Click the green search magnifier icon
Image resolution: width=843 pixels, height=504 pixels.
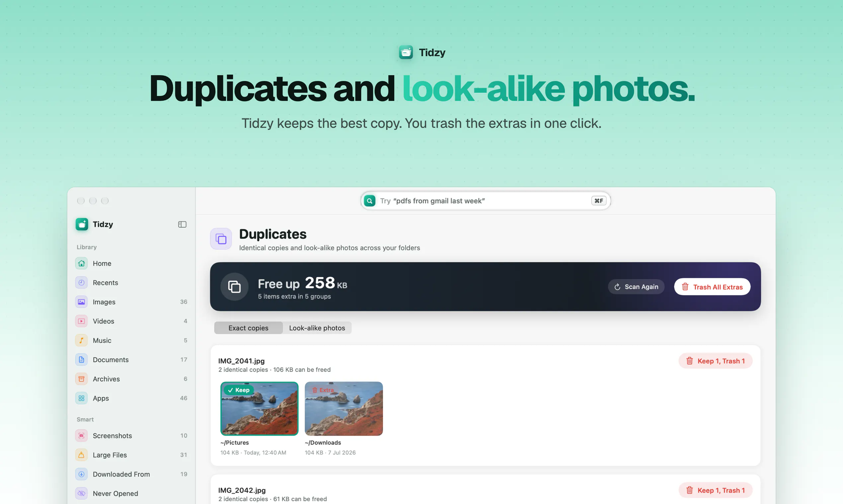(369, 201)
